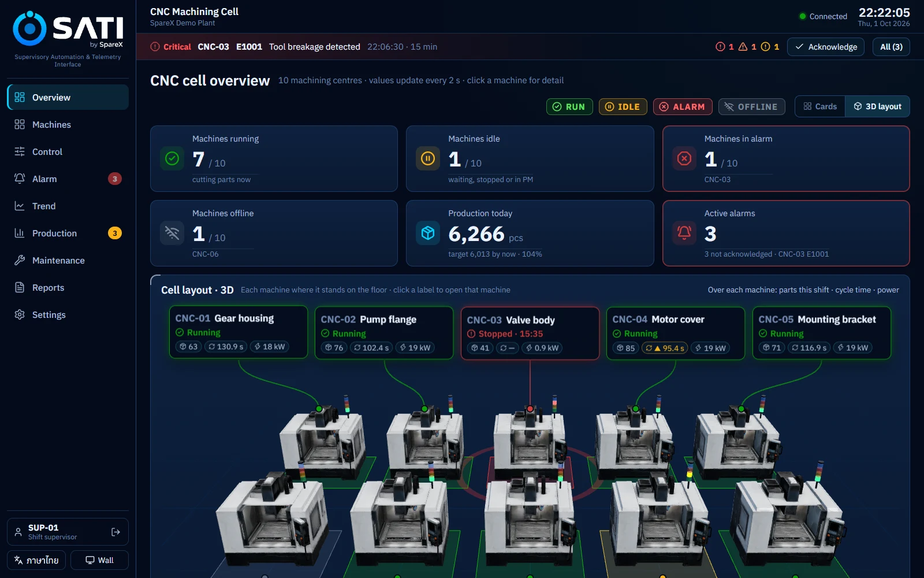
Task: Click CNC-01 parts count 63 chip
Action: click(188, 347)
